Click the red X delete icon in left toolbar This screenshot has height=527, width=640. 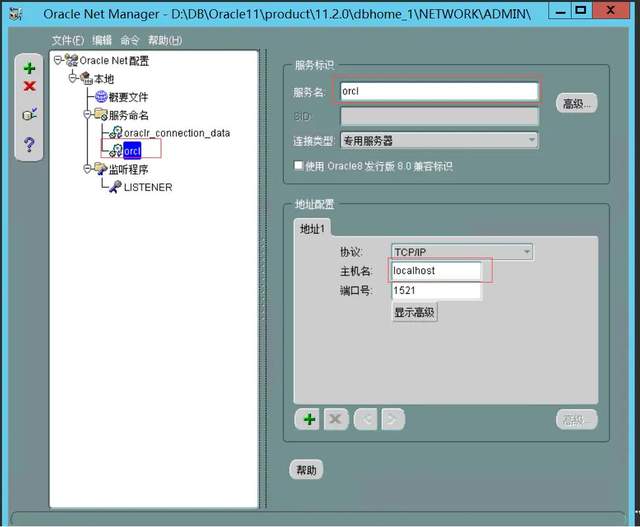[x=29, y=86]
